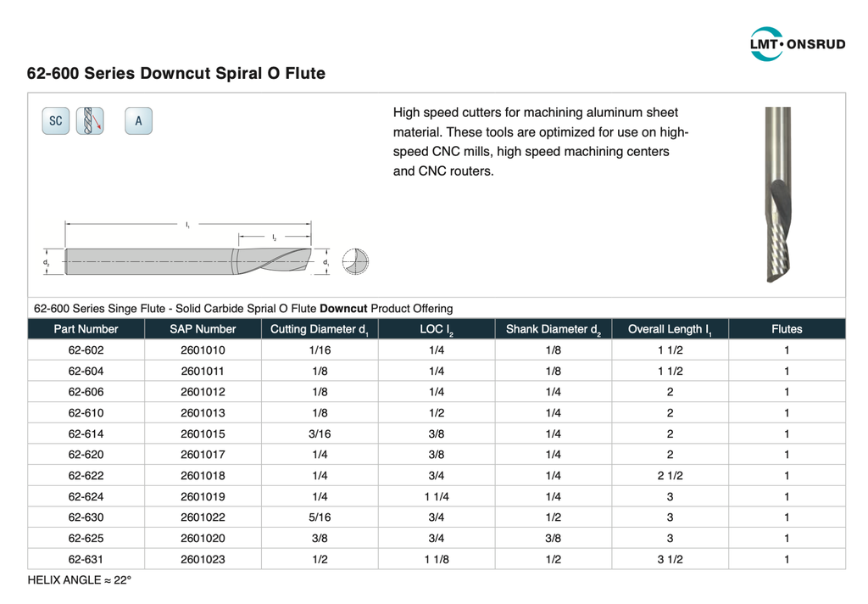Select SAP number 2601015
Viewport: 868px width, 604px height.
point(203,433)
